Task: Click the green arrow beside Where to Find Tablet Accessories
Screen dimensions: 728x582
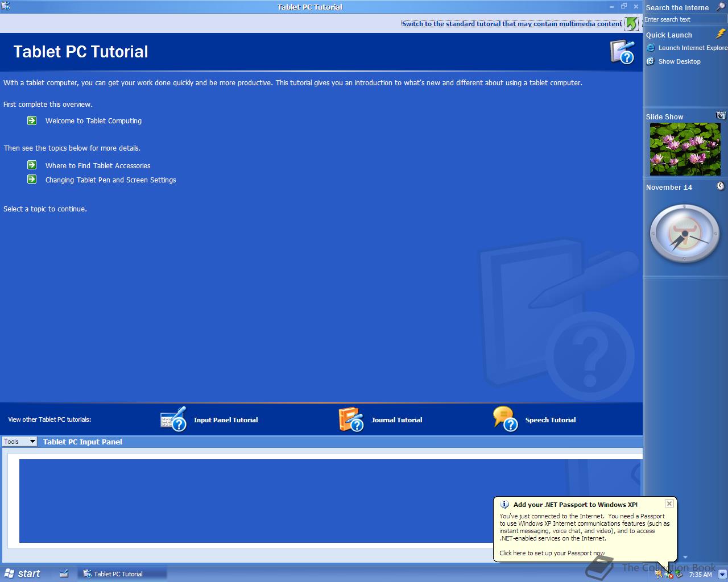Action: click(32, 165)
